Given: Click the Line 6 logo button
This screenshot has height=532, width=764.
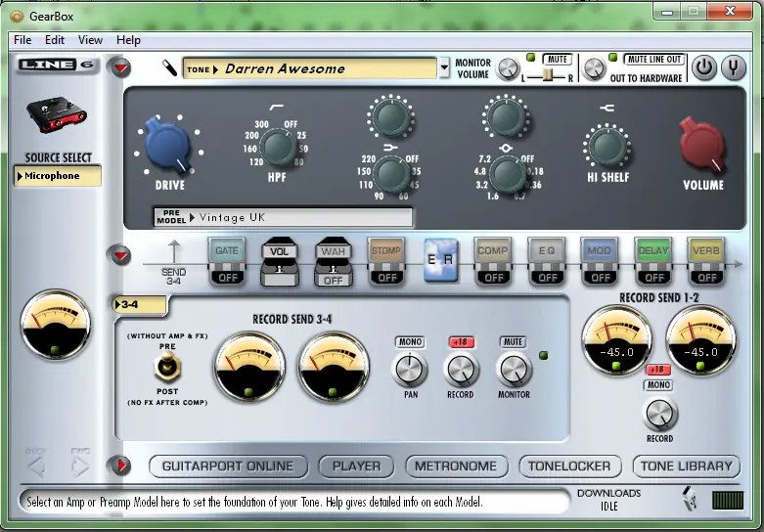Looking at the screenshot, I should point(57,65).
